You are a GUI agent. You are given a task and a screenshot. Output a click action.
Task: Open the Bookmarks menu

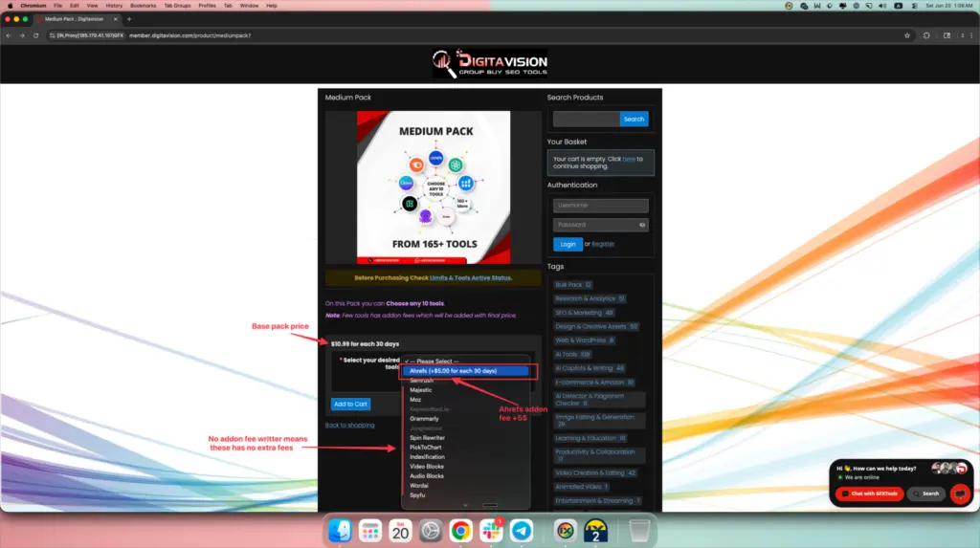click(144, 6)
